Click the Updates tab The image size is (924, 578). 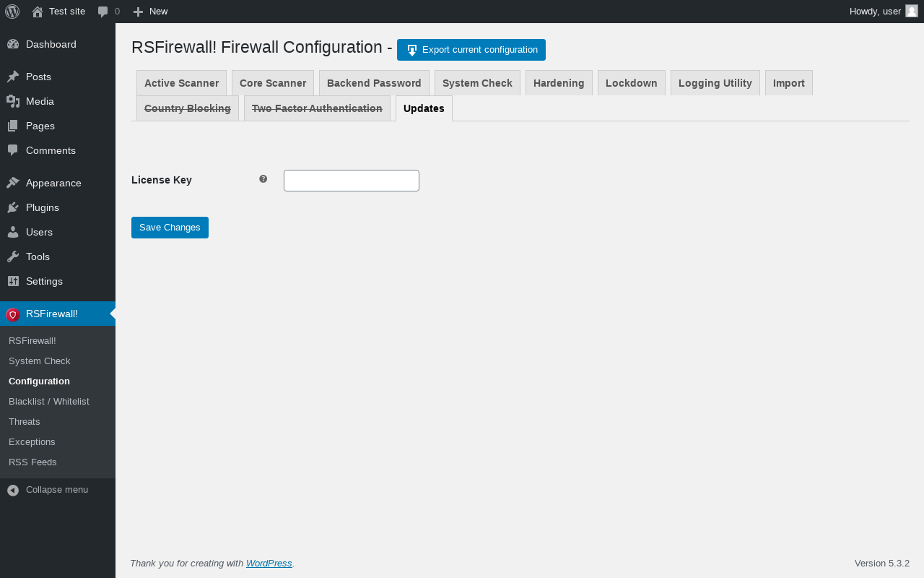pyautogui.click(x=424, y=108)
